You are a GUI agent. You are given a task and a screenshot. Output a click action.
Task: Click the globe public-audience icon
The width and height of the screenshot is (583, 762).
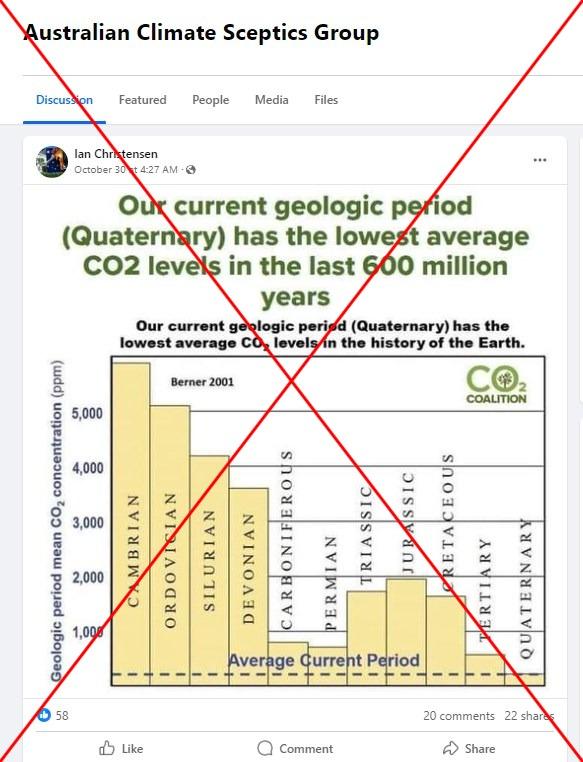[191, 170]
